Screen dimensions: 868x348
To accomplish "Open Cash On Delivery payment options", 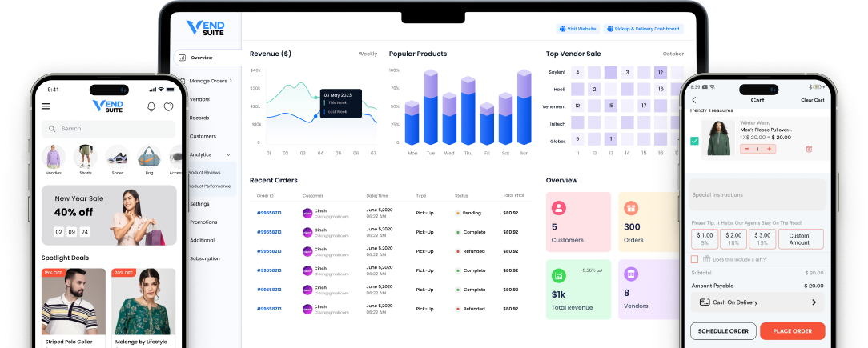I will click(757, 302).
